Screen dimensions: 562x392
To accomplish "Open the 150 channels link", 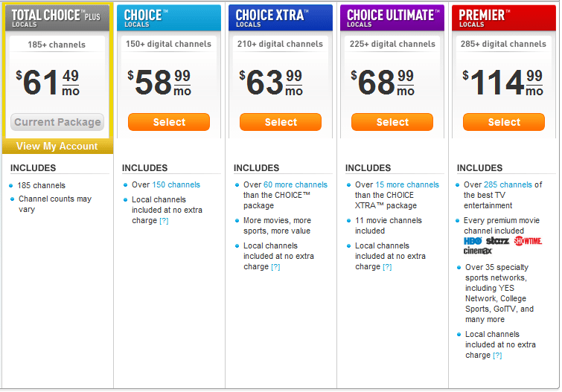I will [176, 185].
